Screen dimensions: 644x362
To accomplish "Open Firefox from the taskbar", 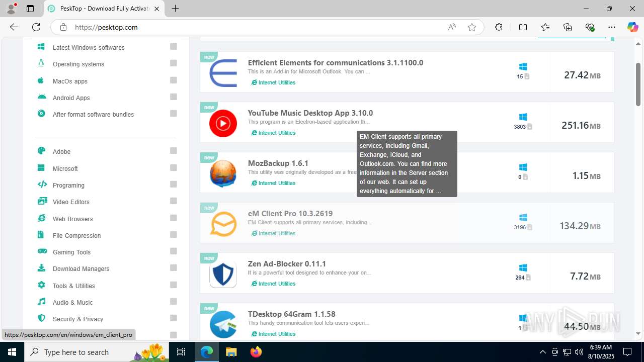I will coord(256,352).
